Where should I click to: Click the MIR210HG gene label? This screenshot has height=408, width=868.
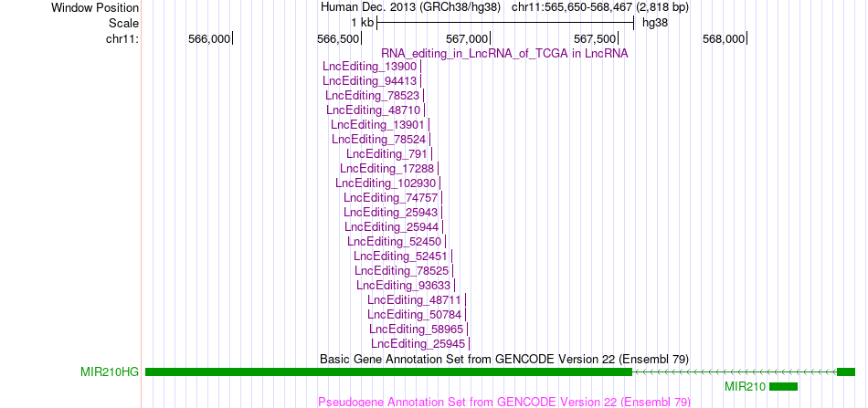tap(110, 372)
